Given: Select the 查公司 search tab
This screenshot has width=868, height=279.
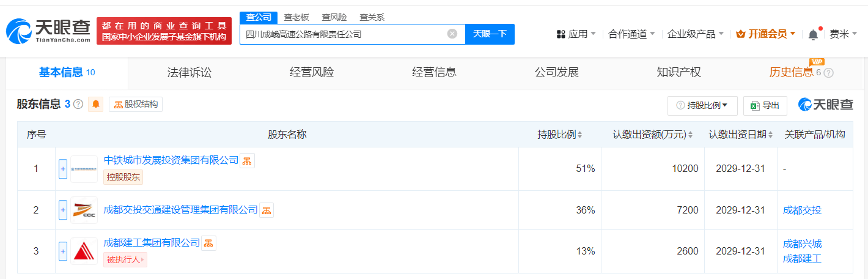Looking at the screenshot, I should (x=259, y=17).
